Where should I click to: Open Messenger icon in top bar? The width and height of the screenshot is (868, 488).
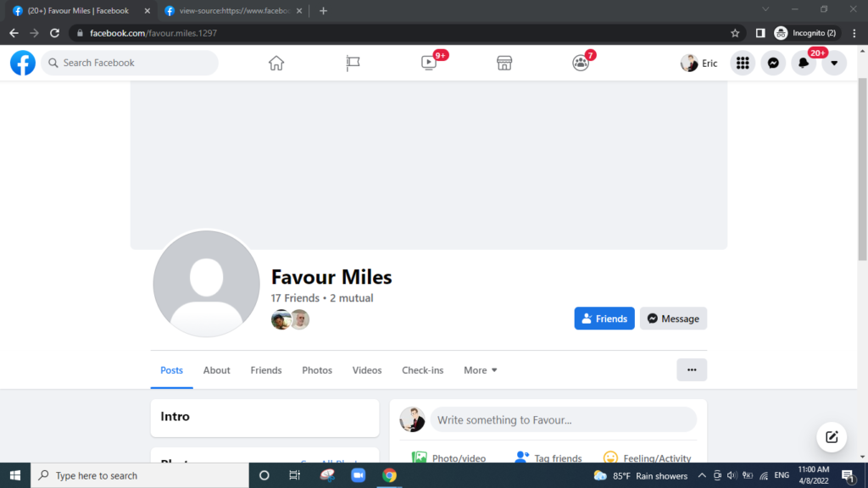click(x=773, y=63)
